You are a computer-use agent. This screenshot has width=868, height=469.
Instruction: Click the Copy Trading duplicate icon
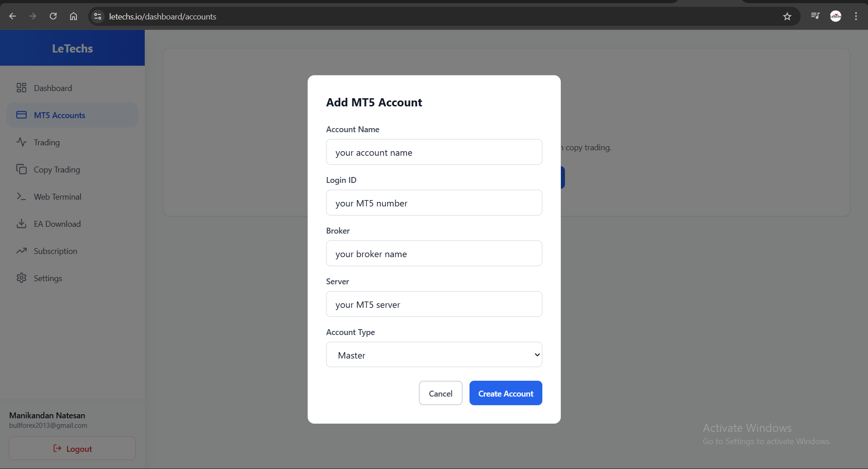coord(21,169)
